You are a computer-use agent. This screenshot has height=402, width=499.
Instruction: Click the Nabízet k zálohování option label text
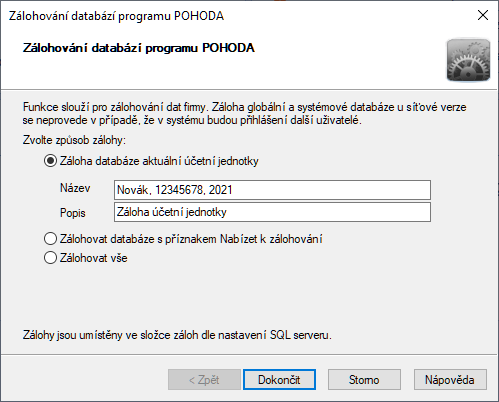coord(191,239)
